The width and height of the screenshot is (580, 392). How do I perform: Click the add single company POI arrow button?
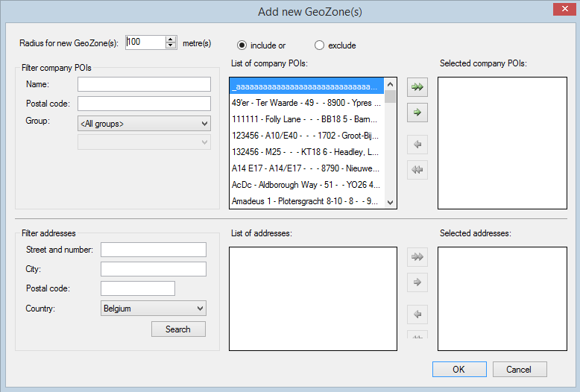click(417, 113)
